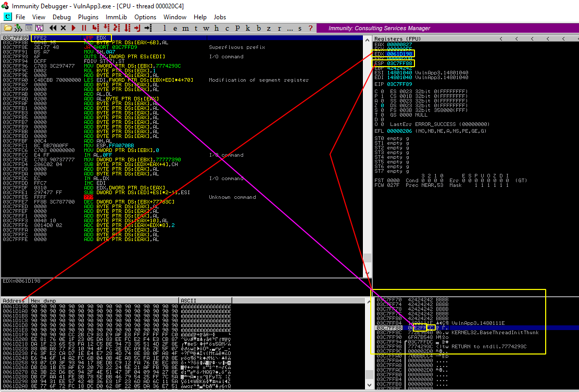Open the View menu
579x392 pixels.
[39, 17]
